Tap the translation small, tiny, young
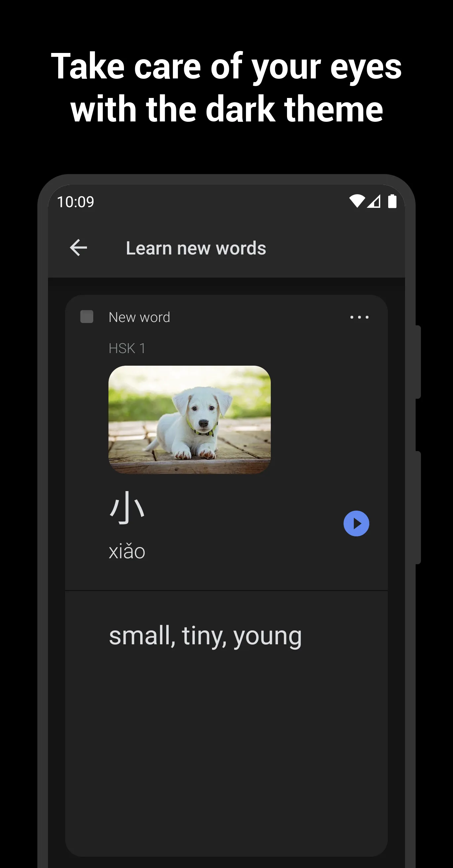This screenshot has height=868, width=453. click(205, 636)
